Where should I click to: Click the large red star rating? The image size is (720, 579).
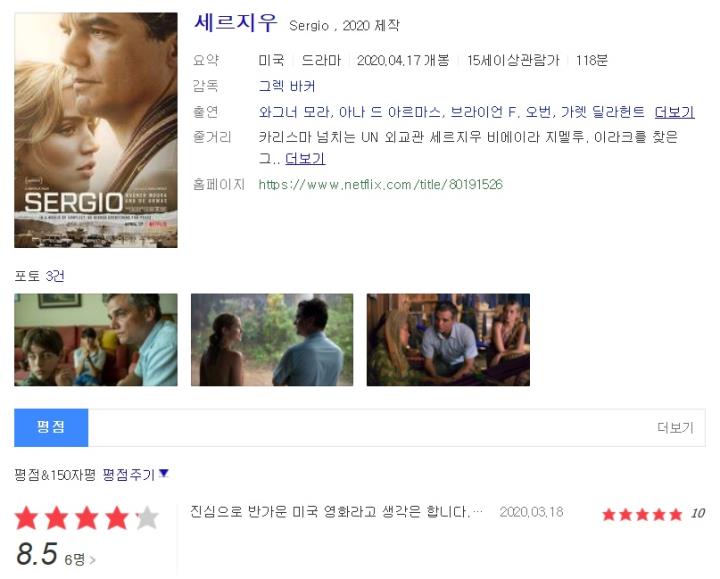click(87, 518)
